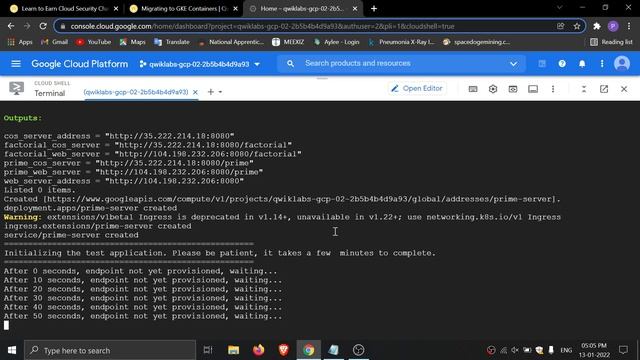Click the Chrome taskbar icon
Screen dimensions: 640x360
[x=309, y=350]
